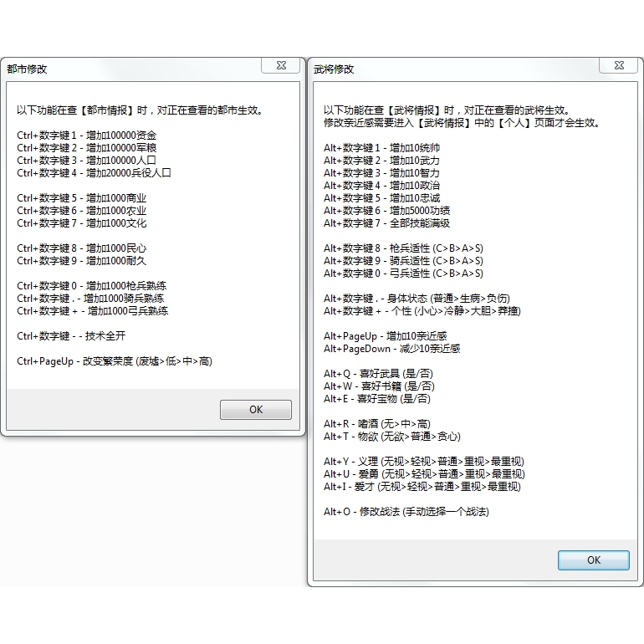Select line 'Alt+数字键 8 - 枪兵适性'
Image resolution: width=644 pixels, height=644 pixels.
403,248
